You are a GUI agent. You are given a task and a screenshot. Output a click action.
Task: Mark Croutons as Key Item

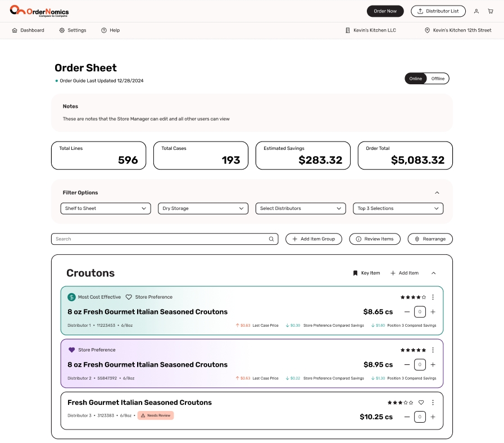(x=366, y=273)
